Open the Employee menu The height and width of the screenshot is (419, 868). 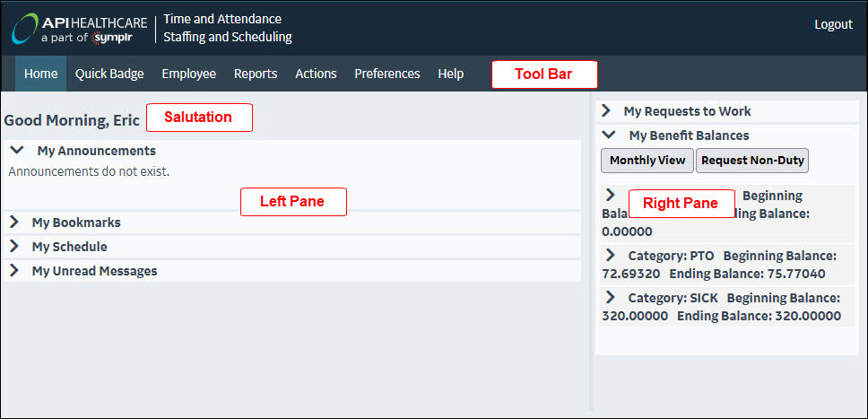coord(188,74)
